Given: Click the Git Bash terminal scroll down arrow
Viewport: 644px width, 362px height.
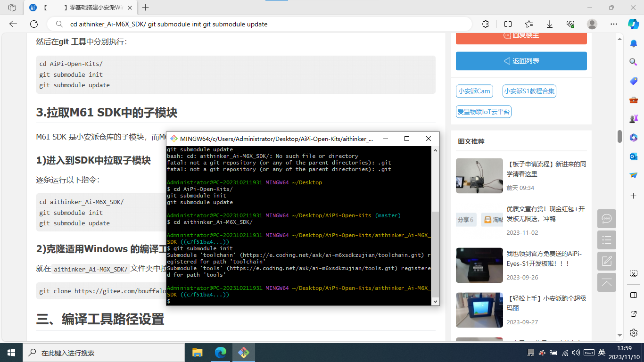Looking at the screenshot, I should click(435, 301).
